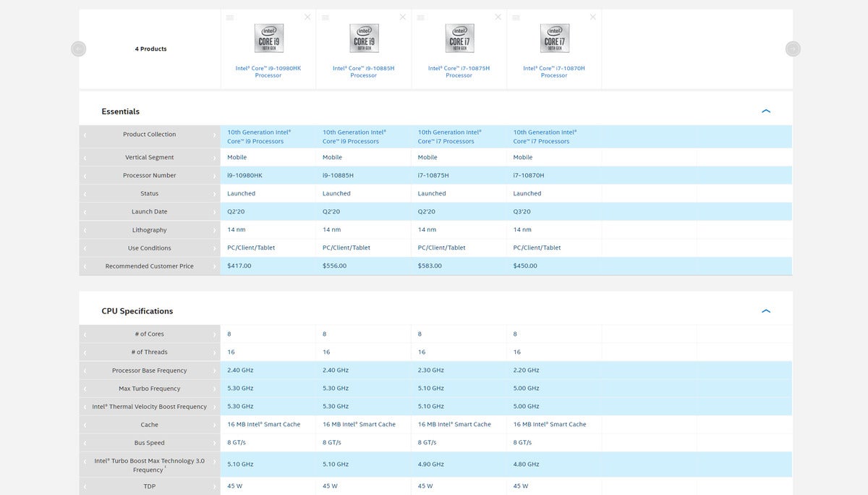Click the next products carousel arrow
The height and width of the screenshot is (495, 868).
point(793,48)
